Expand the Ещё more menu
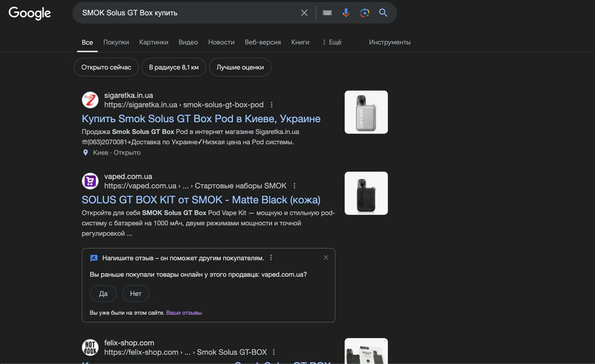Screen dimensions: 595x364 coord(332,42)
